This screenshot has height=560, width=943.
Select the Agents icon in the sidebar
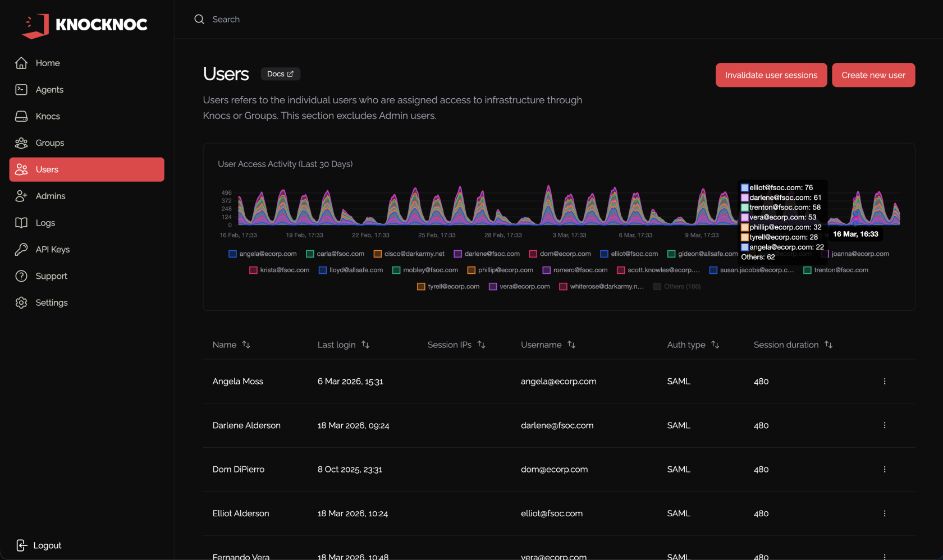pyautogui.click(x=21, y=89)
